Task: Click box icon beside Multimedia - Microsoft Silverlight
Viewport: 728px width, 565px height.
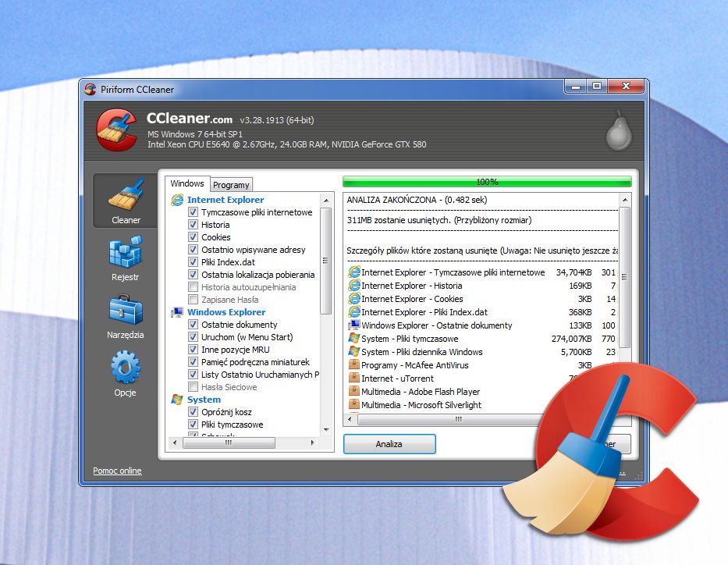Action: click(354, 405)
